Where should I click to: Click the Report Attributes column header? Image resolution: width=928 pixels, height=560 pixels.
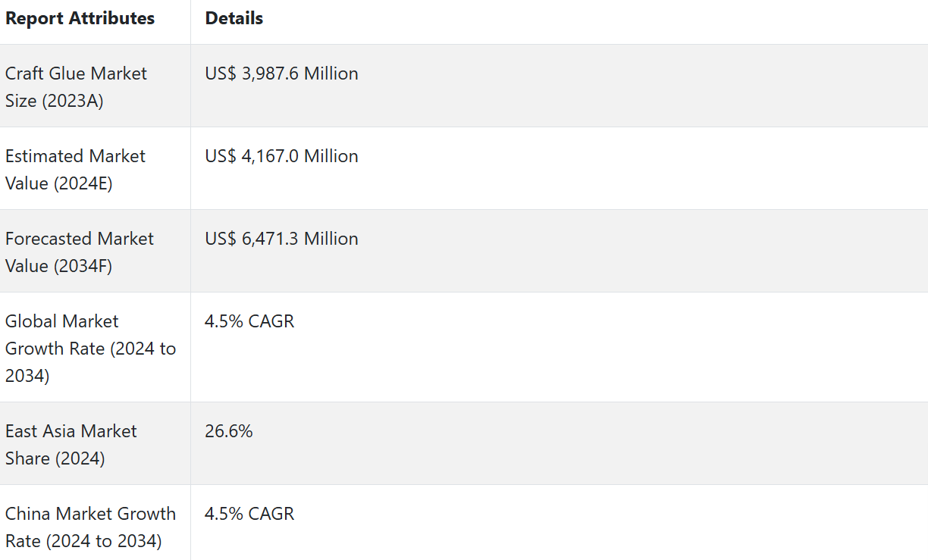[x=80, y=19]
